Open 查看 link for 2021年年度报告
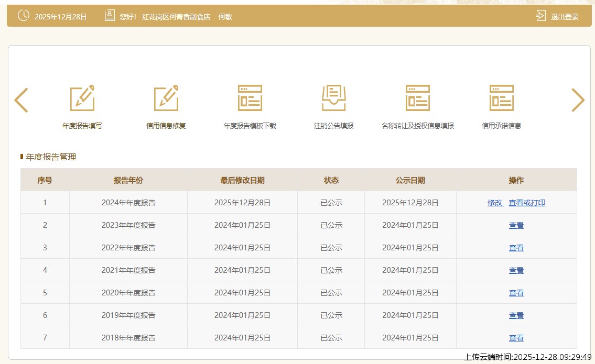595x364 pixels. 516,270
